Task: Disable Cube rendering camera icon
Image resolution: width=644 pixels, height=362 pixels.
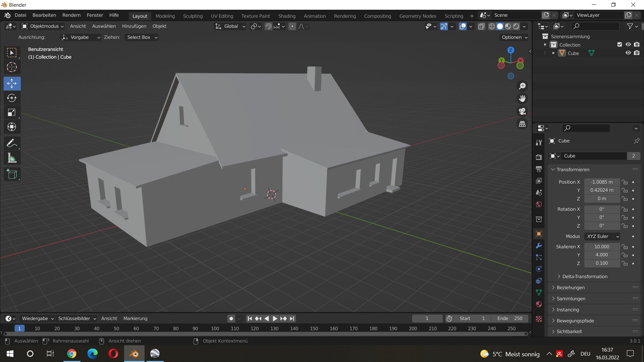Action: pyautogui.click(x=637, y=53)
